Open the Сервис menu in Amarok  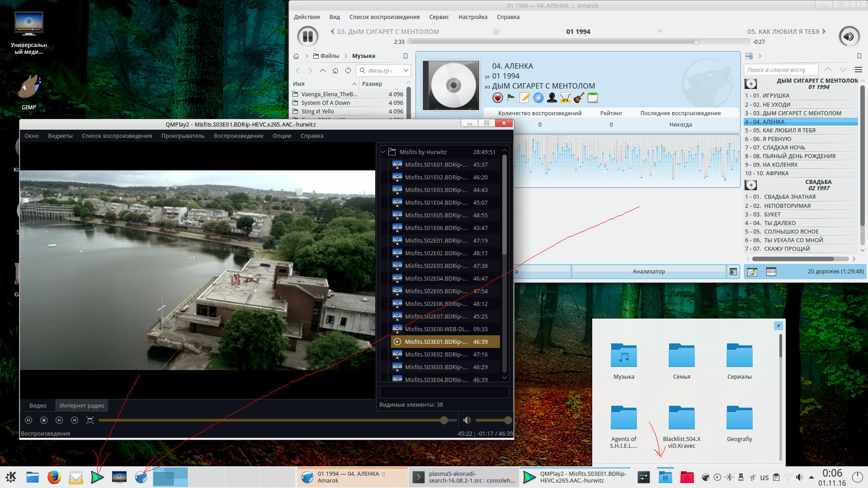click(439, 17)
